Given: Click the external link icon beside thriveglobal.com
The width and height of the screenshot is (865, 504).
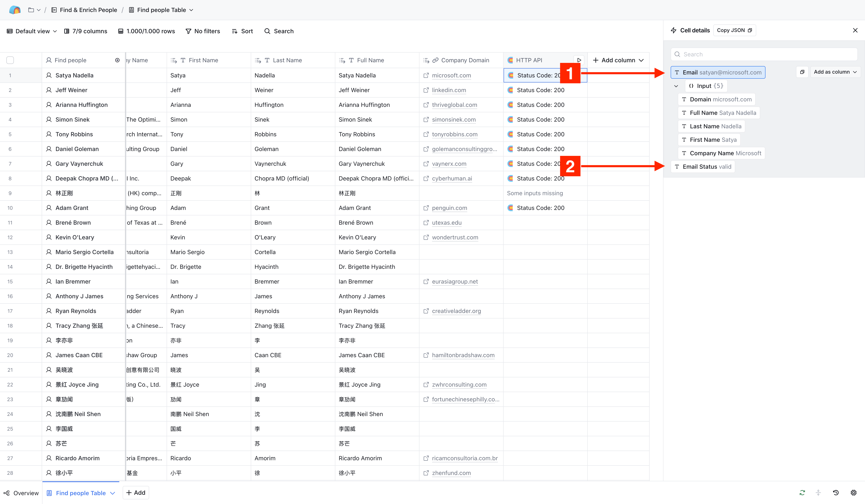Looking at the screenshot, I should pos(426,105).
